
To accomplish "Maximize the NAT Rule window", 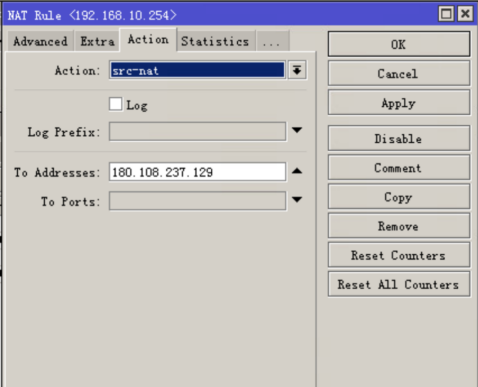I will 446,14.
